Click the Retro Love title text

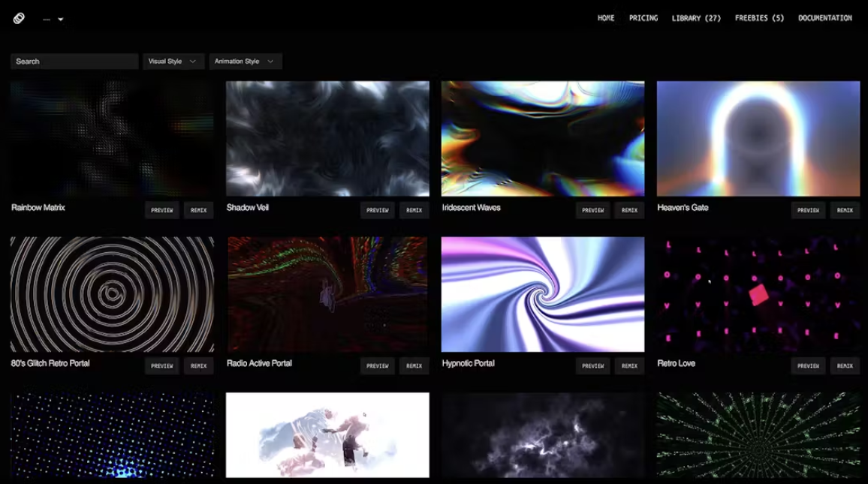[x=676, y=363]
